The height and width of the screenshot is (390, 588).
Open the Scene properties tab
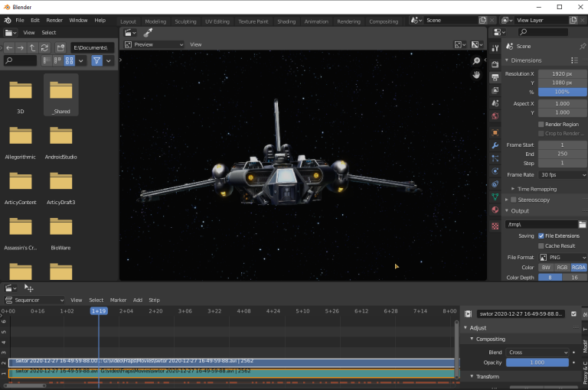[495, 103]
